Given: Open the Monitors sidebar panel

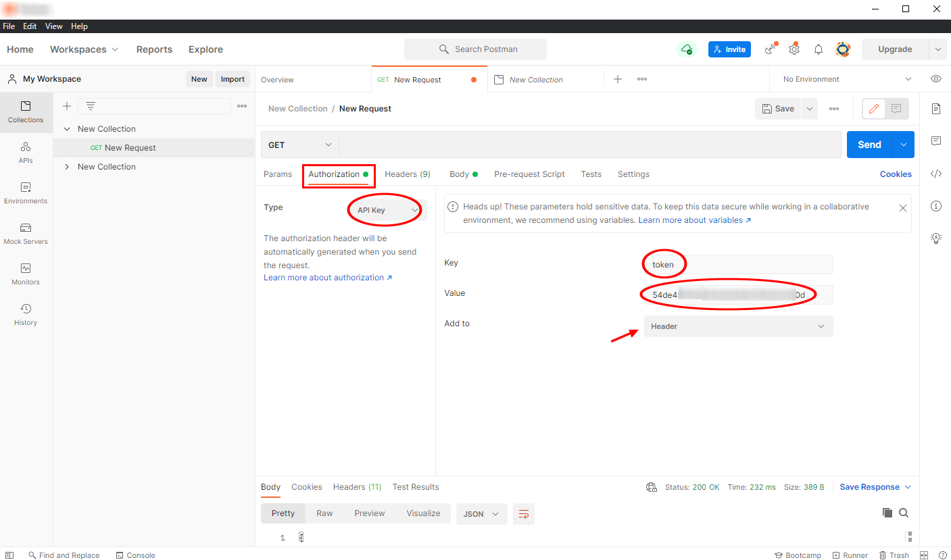Looking at the screenshot, I should pyautogui.click(x=26, y=274).
